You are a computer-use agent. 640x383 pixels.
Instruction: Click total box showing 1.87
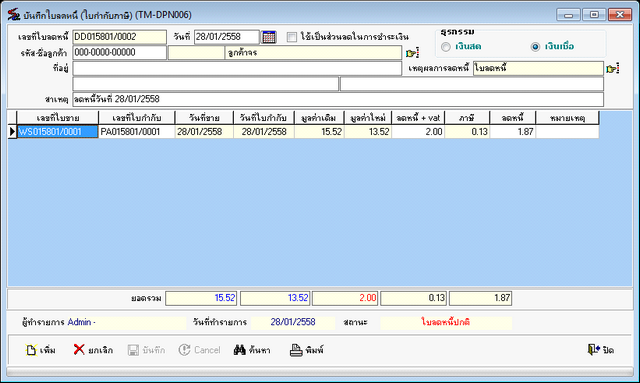click(480, 298)
